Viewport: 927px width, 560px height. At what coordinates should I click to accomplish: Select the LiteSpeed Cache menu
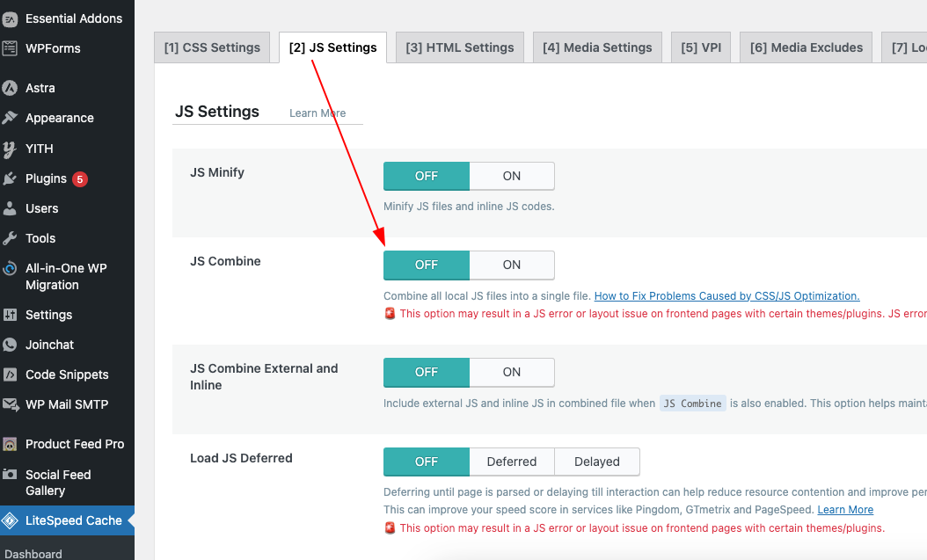tap(68, 520)
